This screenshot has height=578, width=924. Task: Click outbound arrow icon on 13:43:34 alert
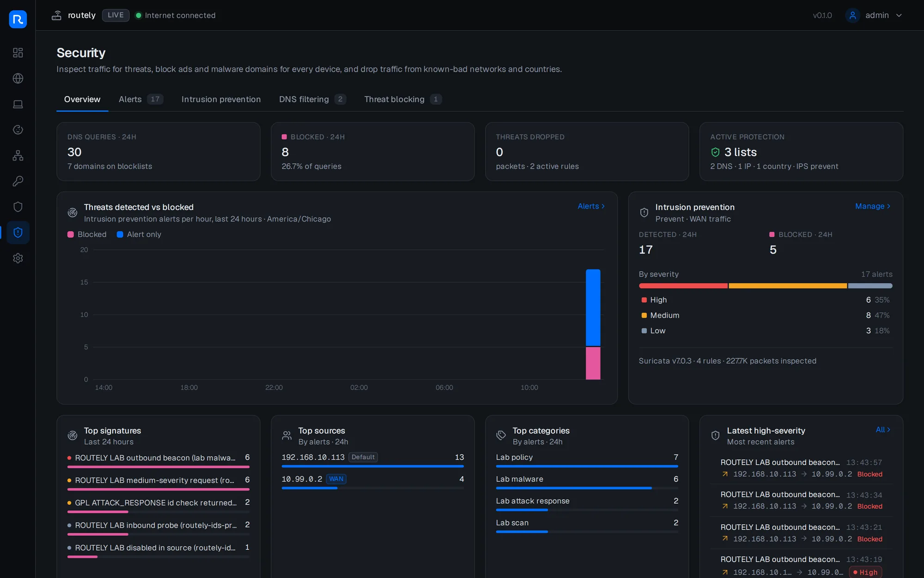coord(725,506)
